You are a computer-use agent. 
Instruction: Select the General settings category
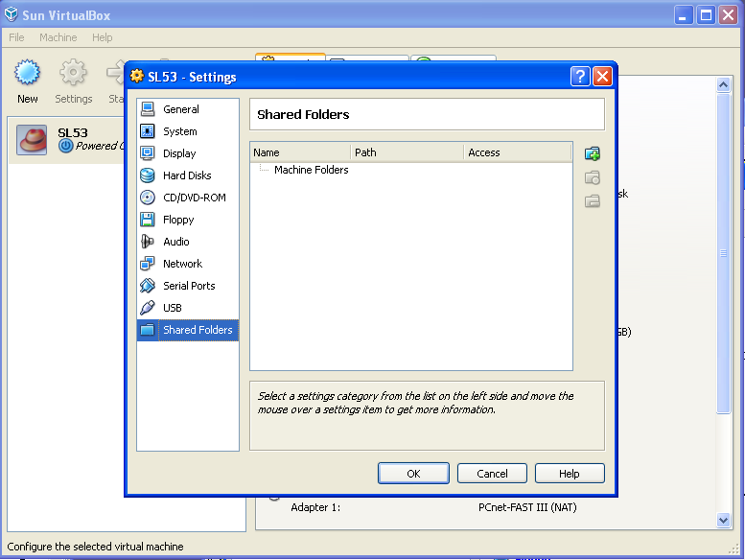[188, 109]
